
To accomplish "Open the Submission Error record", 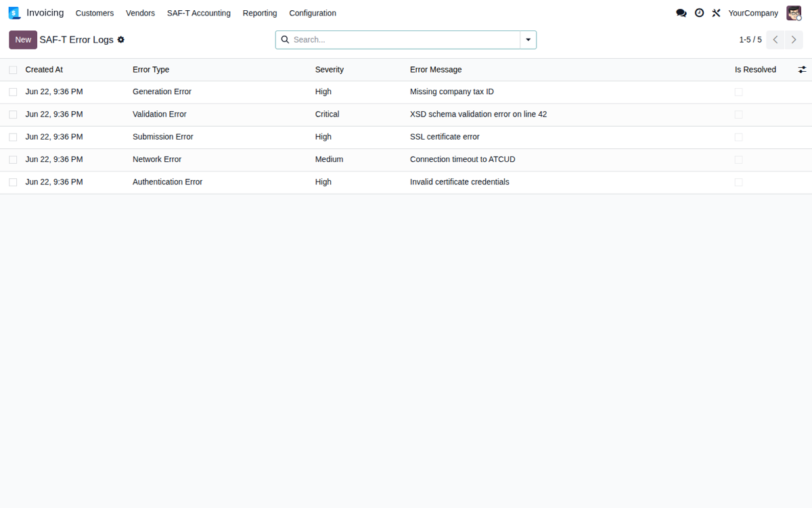I will point(163,137).
